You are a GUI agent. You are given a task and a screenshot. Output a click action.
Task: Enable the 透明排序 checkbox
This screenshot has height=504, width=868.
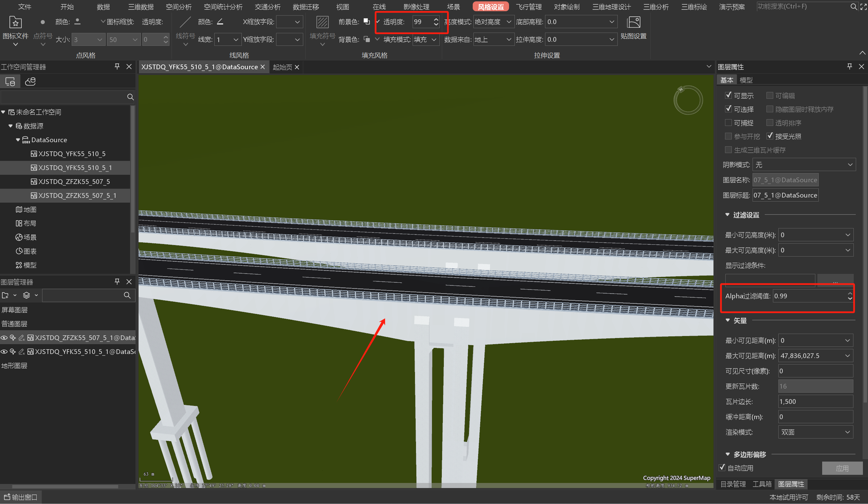click(770, 123)
